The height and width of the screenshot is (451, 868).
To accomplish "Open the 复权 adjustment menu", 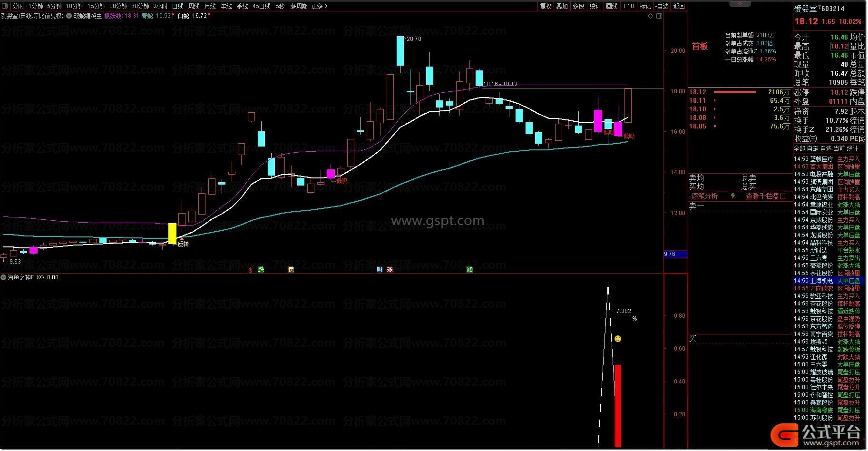I will [546, 6].
